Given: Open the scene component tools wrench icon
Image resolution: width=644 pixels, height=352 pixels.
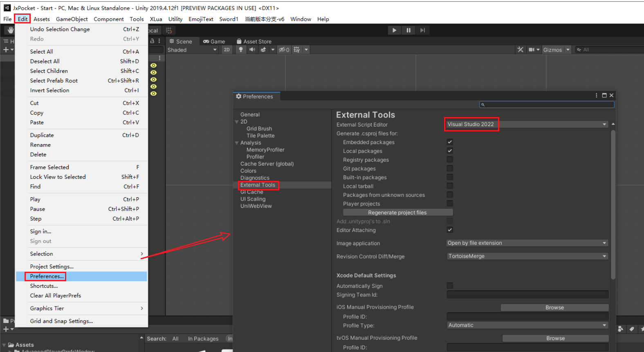Looking at the screenshot, I should point(520,50).
